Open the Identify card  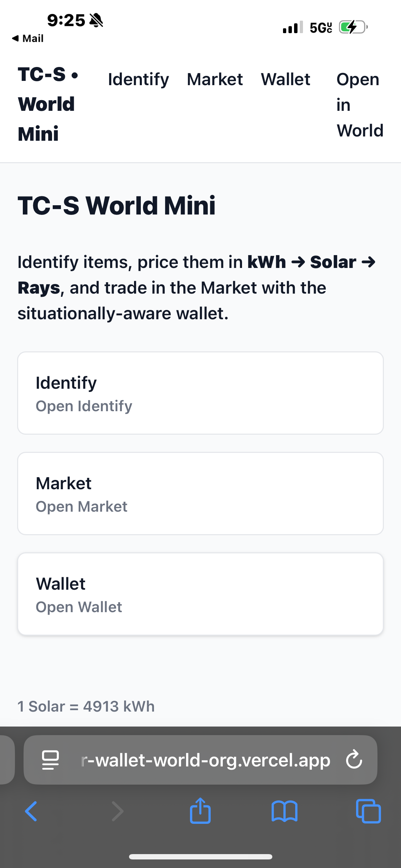pos(200,393)
